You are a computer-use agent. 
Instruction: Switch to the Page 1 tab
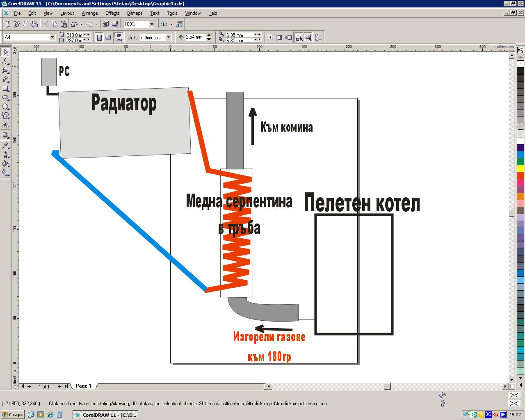83,386
